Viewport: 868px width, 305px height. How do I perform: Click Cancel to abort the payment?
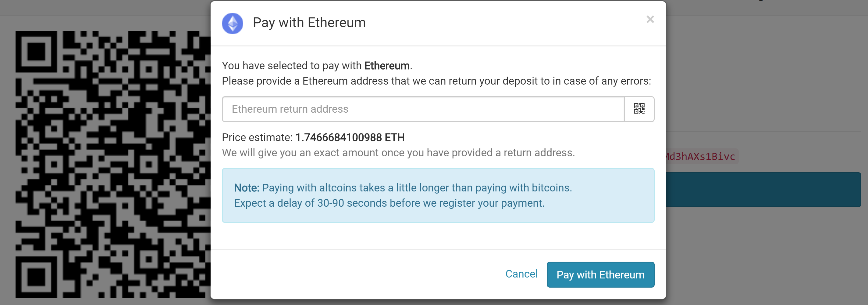(x=521, y=274)
